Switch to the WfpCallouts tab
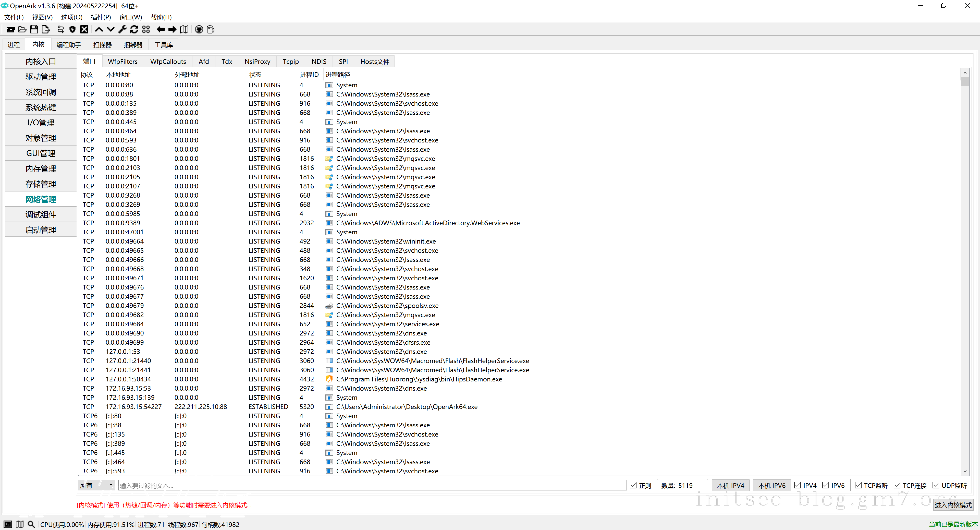Viewport: 980px width, 530px height. (168, 61)
